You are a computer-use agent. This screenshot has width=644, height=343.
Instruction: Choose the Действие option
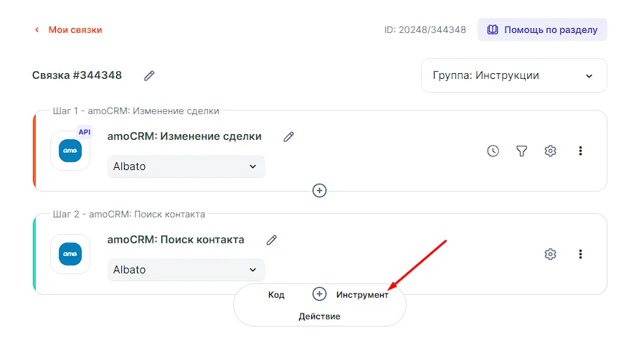tap(319, 316)
